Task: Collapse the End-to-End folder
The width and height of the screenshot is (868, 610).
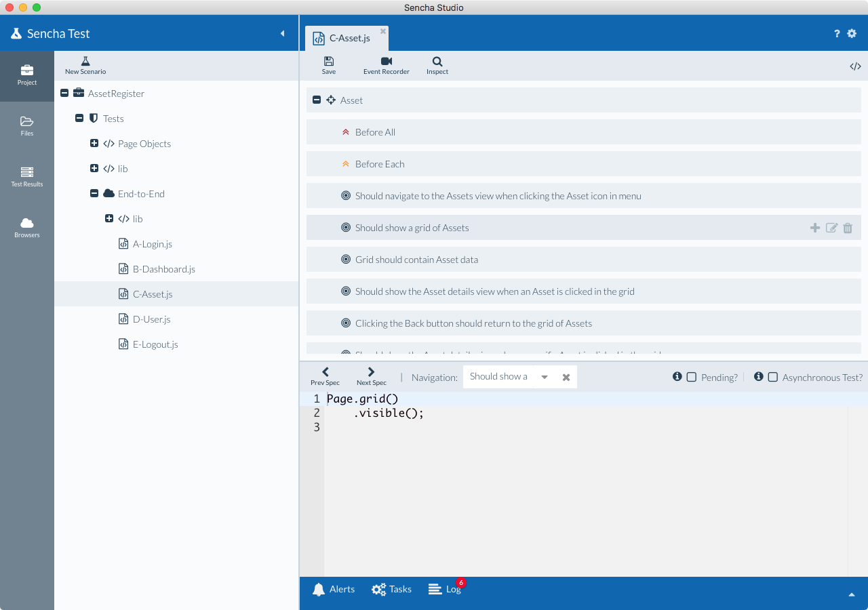Action: coord(94,194)
